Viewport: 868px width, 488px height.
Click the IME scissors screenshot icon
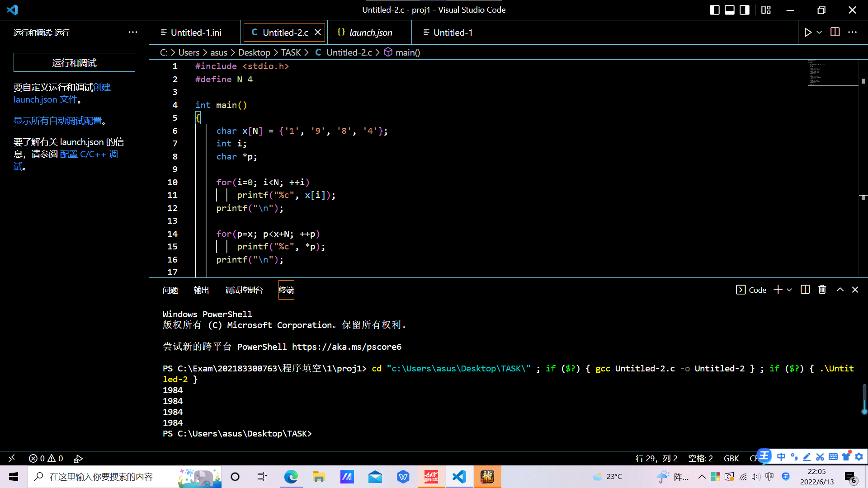click(x=820, y=457)
